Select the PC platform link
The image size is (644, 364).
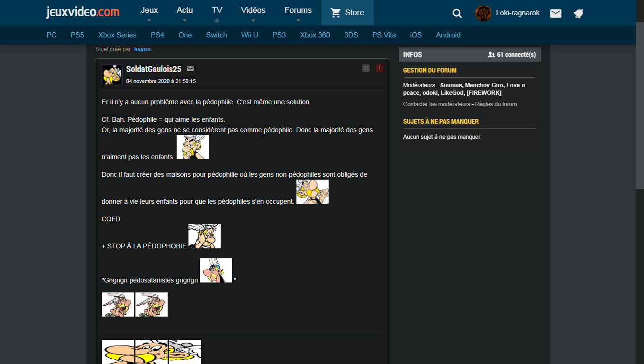[52, 35]
